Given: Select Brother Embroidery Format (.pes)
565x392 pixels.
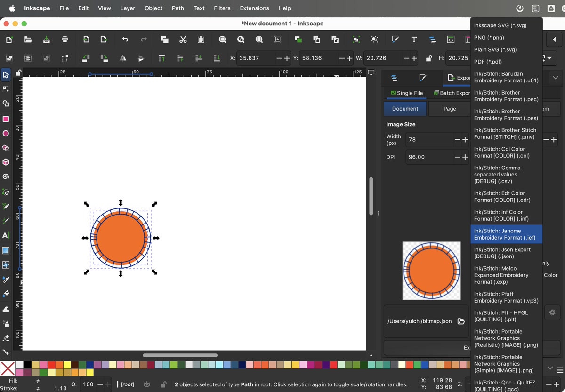Looking at the screenshot, I should [x=507, y=115].
